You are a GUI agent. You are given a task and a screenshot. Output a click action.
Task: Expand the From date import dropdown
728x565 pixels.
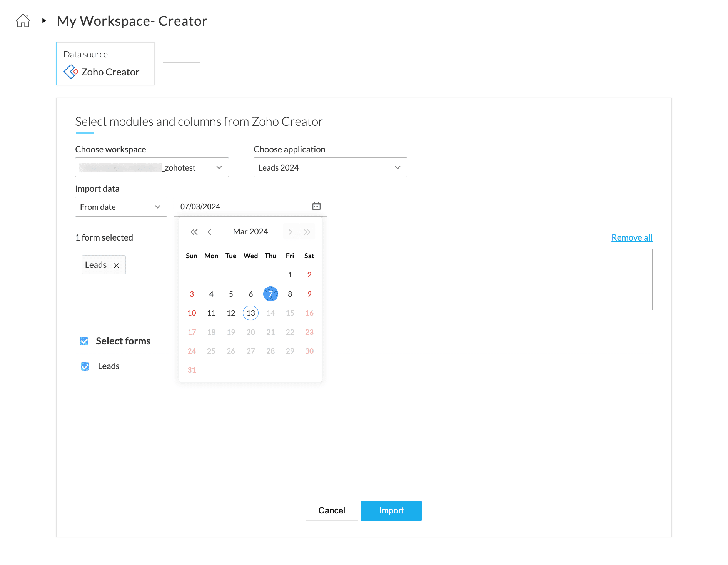pyautogui.click(x=121, y=207)
